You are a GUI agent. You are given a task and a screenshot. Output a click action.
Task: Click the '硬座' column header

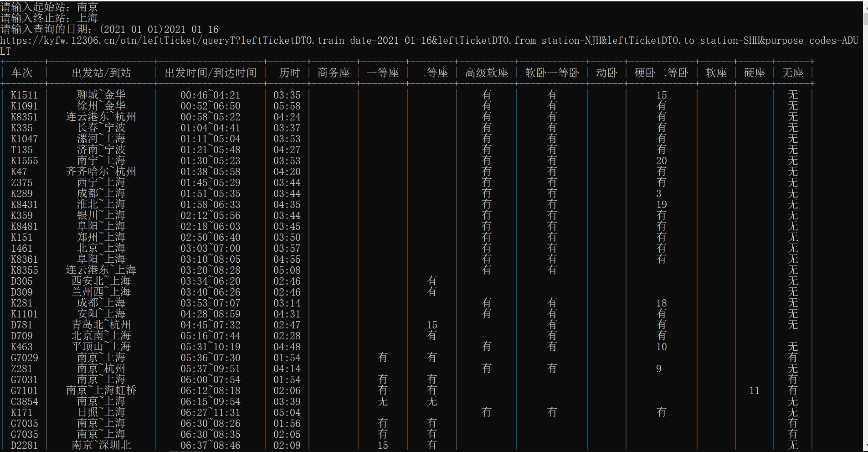pyautogui.click(x=755, y=73)
